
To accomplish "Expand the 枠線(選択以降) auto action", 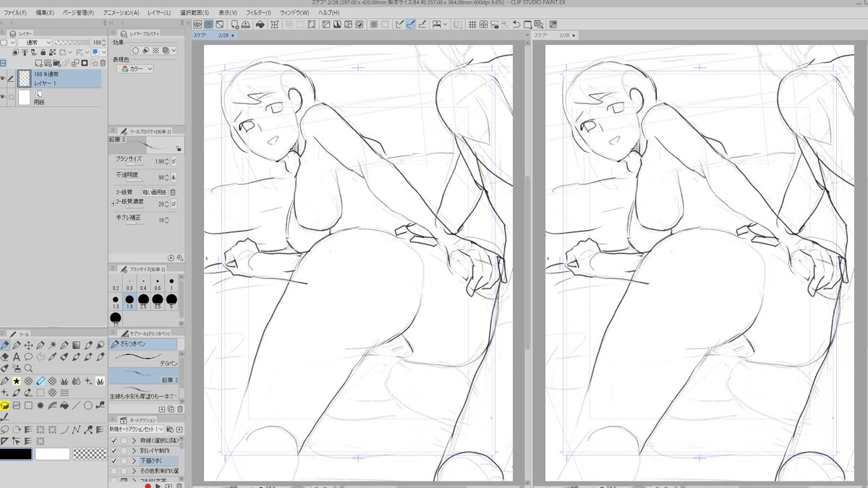I will click(134, 441).
